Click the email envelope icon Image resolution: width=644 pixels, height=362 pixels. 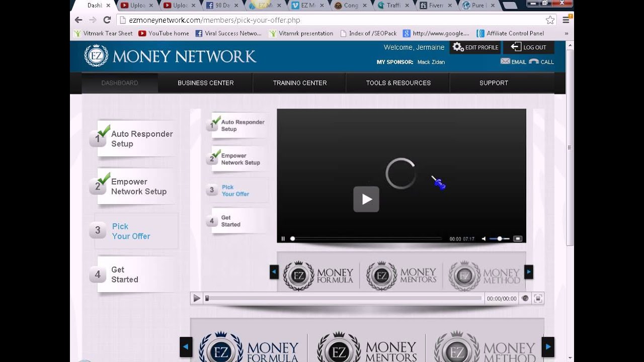[x=505, y=61]
